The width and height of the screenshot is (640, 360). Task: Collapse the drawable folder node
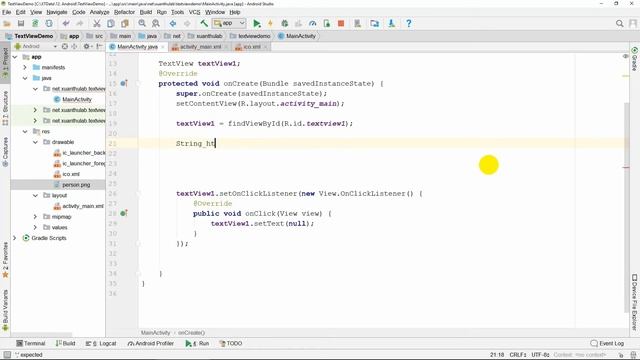(x=36, y=142)
